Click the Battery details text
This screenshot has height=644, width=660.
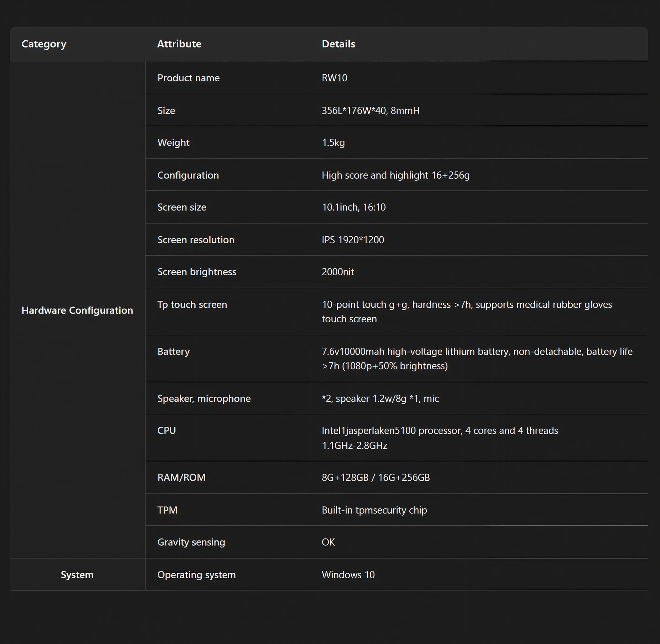click(477, 359)
